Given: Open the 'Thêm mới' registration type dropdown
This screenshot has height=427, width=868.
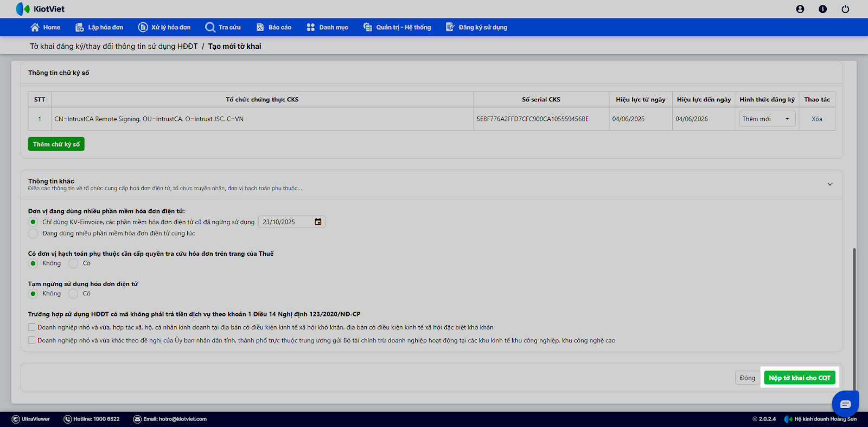Looking at the screenshot, I should (x=767, y=119).
